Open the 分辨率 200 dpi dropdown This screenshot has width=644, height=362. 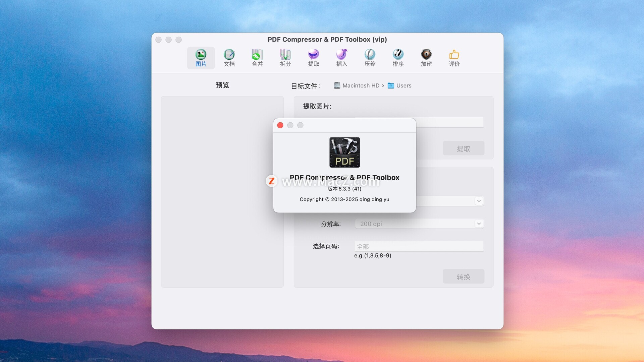419,224
